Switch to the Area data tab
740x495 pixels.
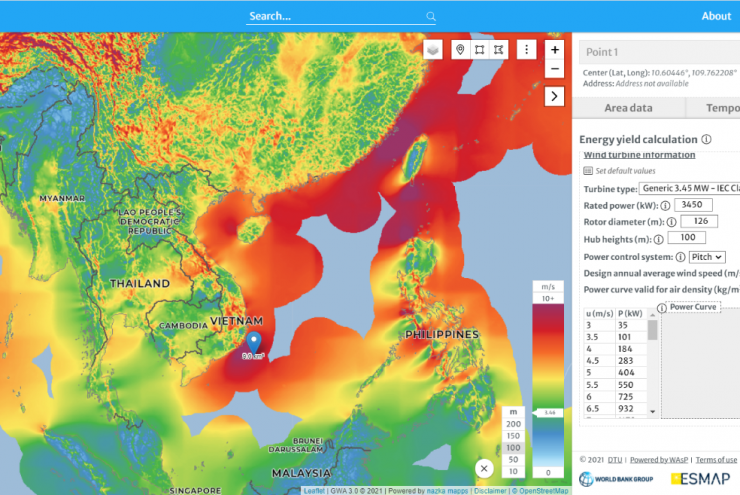point(628,108)
